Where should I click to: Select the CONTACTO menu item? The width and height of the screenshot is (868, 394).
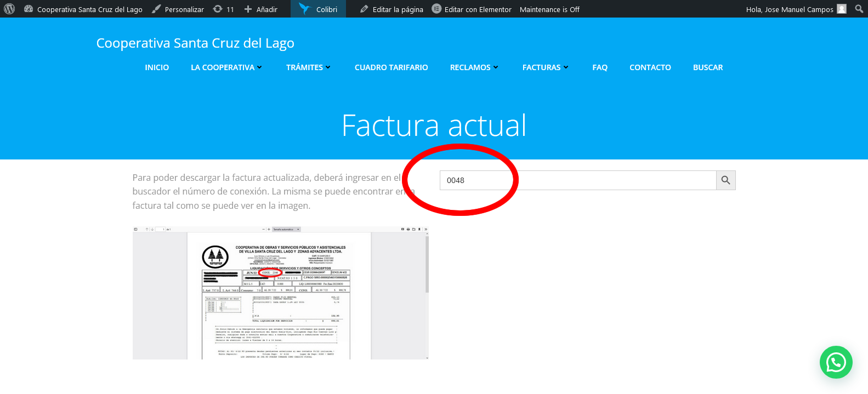pos(650,67)
